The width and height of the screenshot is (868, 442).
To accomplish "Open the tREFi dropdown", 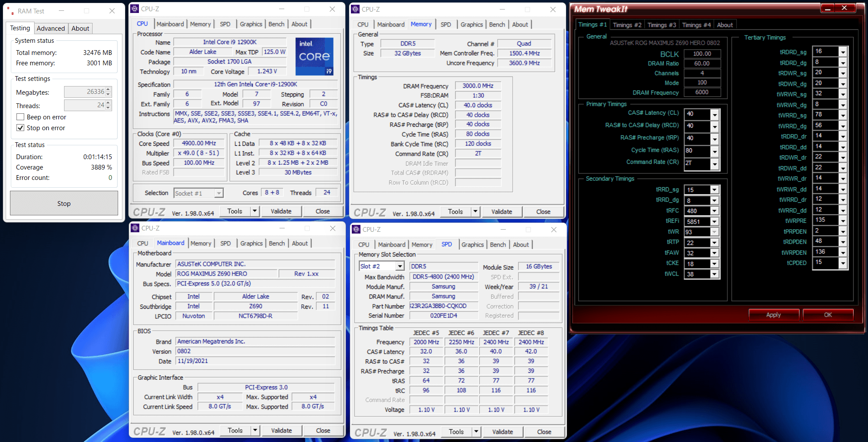I will coord(715,221).
